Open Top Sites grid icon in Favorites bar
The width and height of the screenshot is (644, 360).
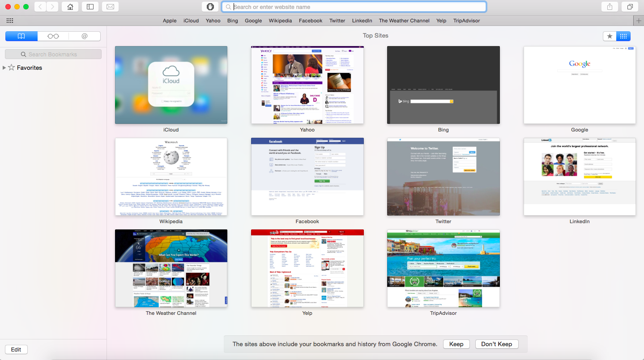tap(10, 21)
